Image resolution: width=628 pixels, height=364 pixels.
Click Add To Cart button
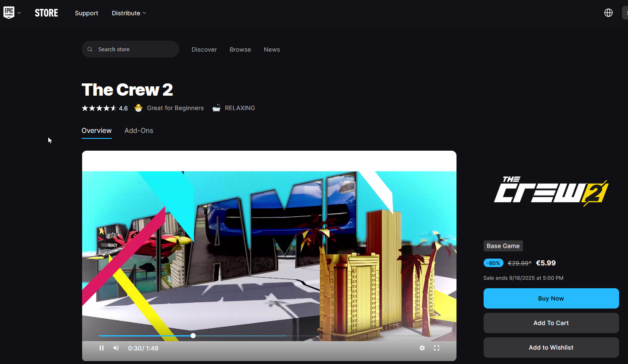click(x=551, y=323)
